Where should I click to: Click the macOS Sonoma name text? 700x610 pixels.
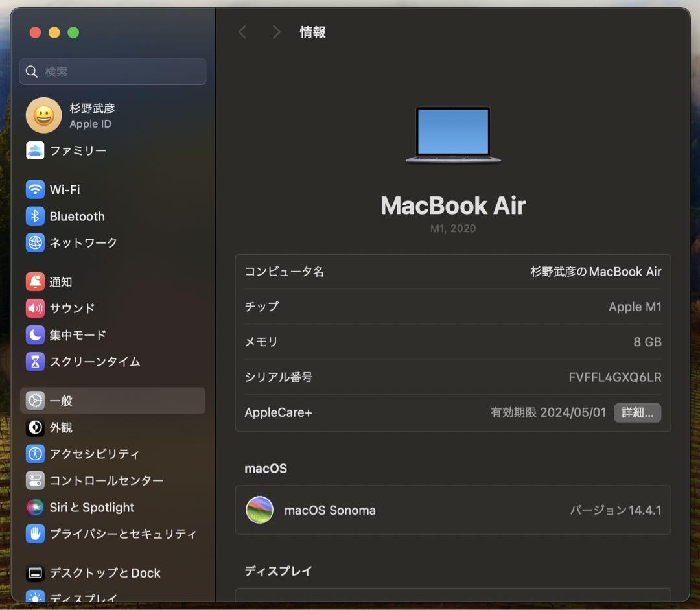coord(330,510)
